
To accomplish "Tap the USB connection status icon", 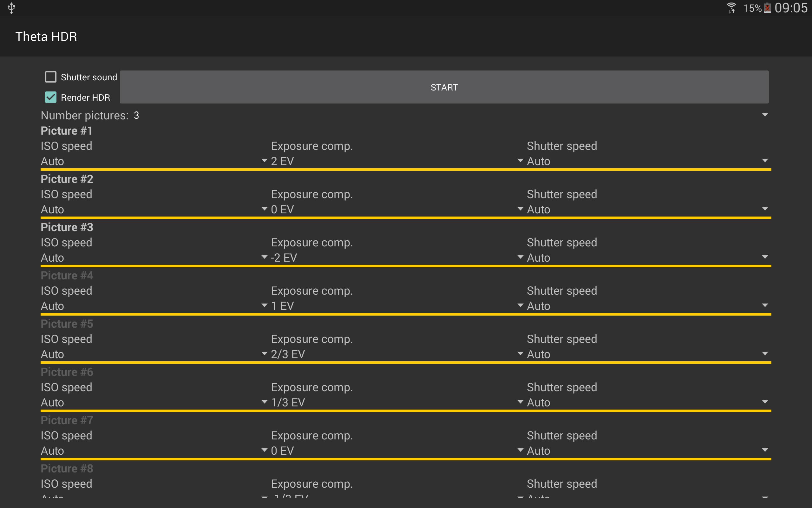I will [11, 8].
